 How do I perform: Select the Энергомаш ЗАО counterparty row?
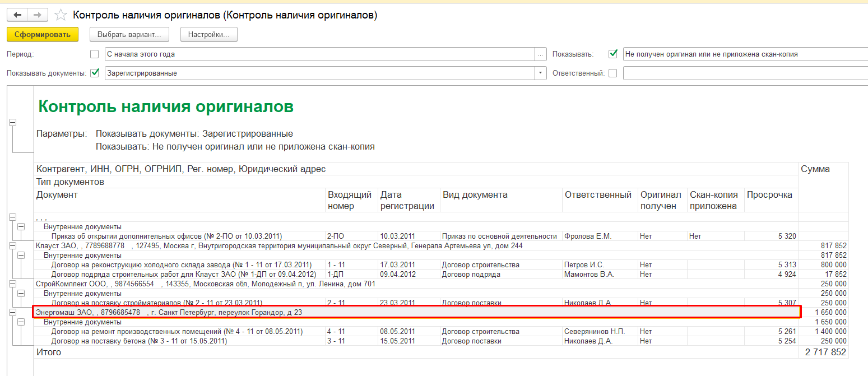[416, 312]
